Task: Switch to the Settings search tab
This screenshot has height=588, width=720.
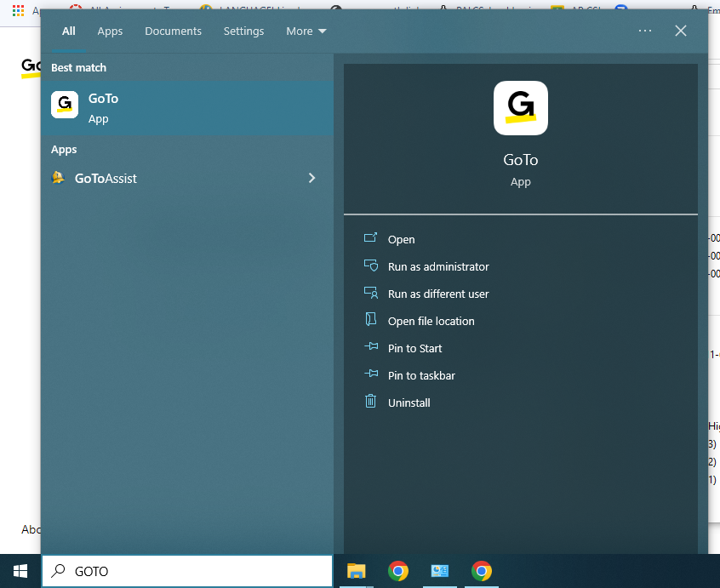Action: coord(243,31)
